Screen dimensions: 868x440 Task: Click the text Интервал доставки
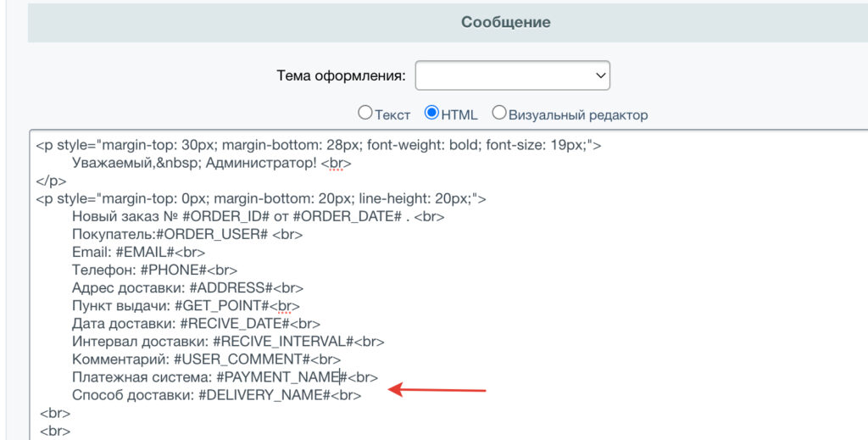(x=140, y=342)
